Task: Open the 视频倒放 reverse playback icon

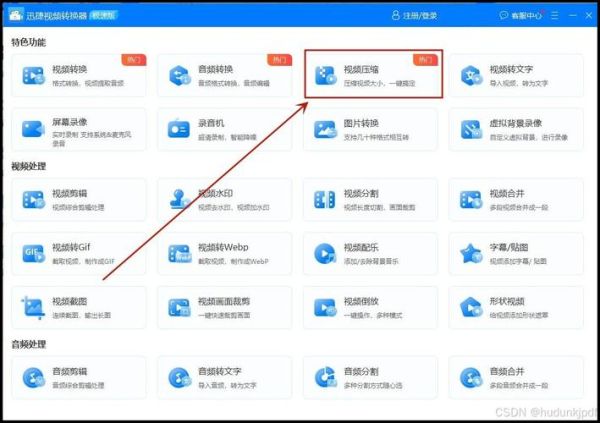Action: [x=325, y=308]
